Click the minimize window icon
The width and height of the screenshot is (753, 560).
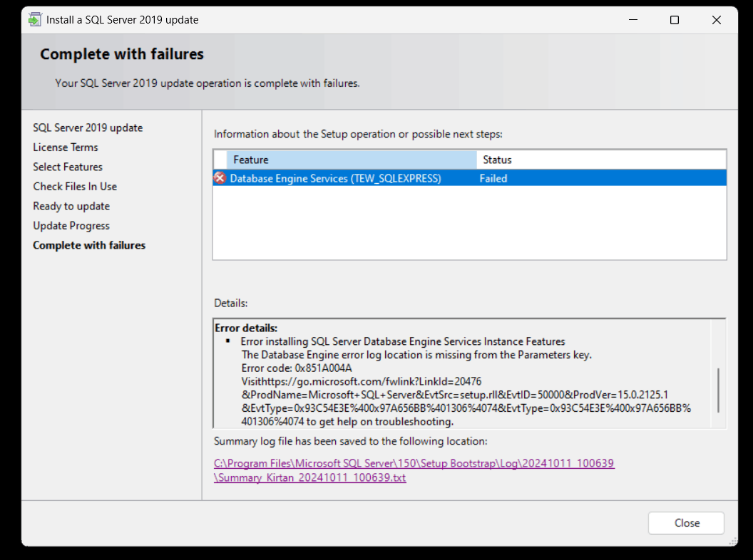[632, 20]
